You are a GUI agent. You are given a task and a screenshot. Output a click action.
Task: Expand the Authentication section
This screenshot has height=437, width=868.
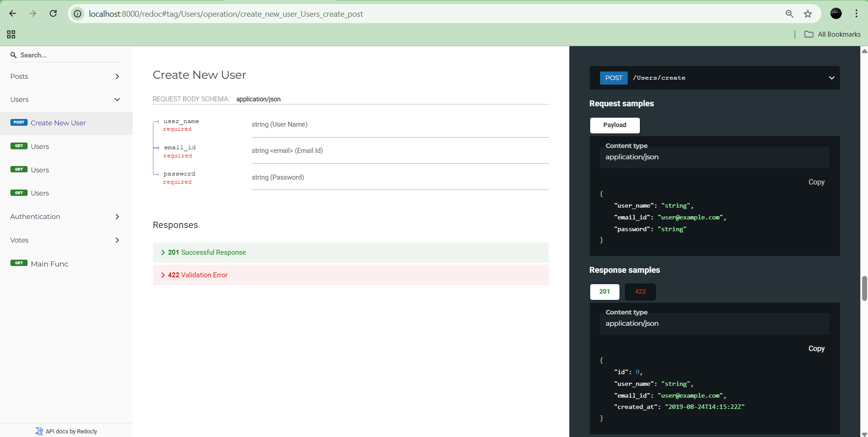point(117,217)
